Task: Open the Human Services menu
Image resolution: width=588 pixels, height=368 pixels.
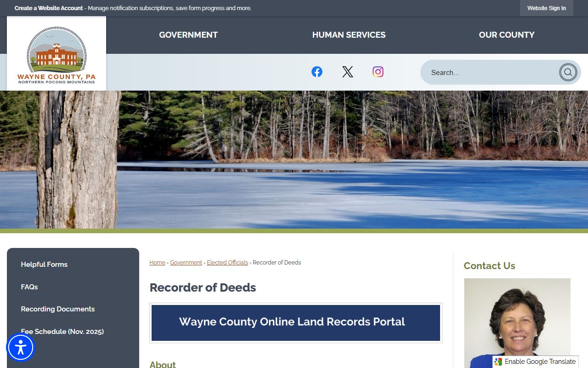Action: [349, 35]
